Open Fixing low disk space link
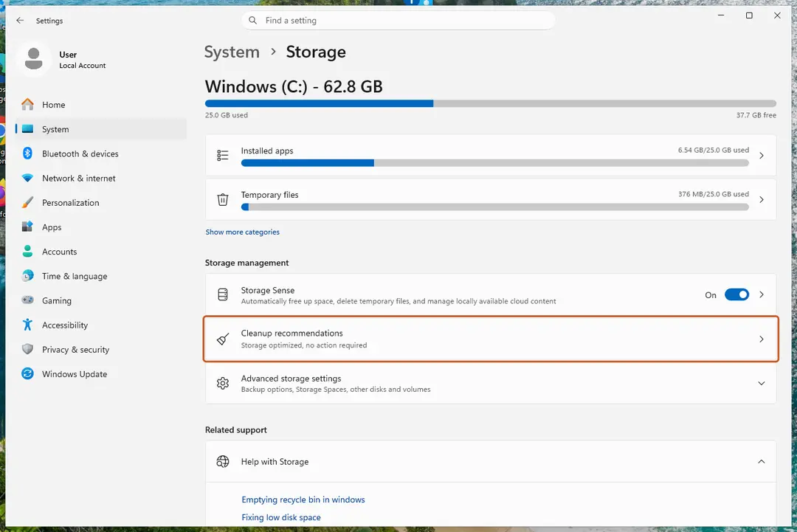Image resolution: width=797 pixels, height=532 pixels. coord(281,517)
